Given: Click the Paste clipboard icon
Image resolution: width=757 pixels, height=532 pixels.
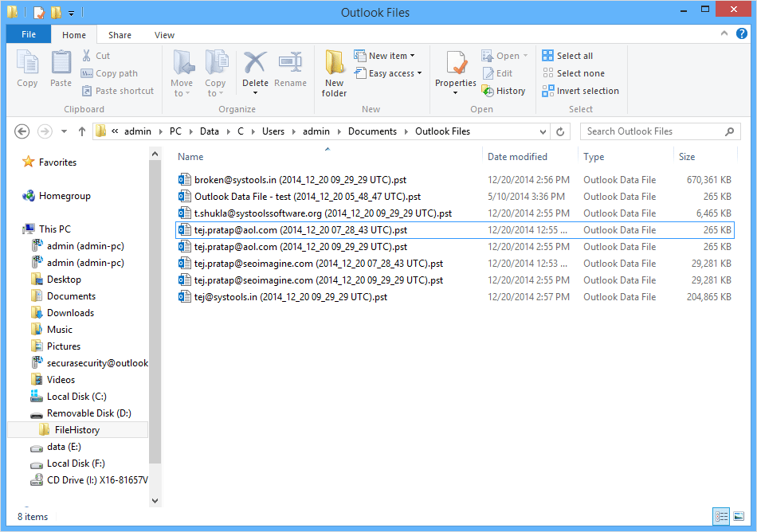Looking at the screenshot, I should pos(61,68).
